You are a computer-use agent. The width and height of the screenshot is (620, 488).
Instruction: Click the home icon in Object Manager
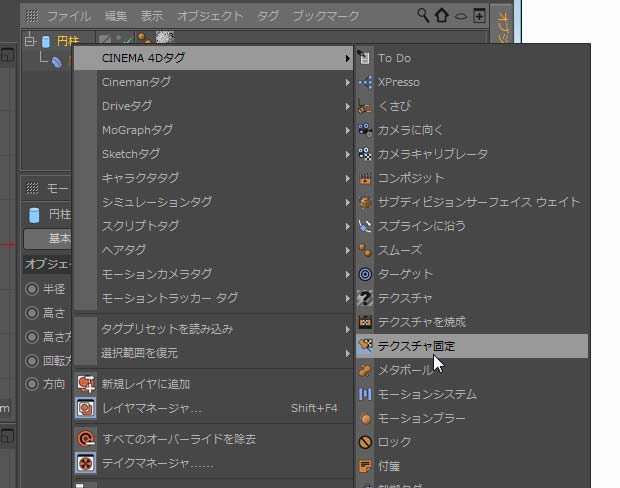coord(441,15)
